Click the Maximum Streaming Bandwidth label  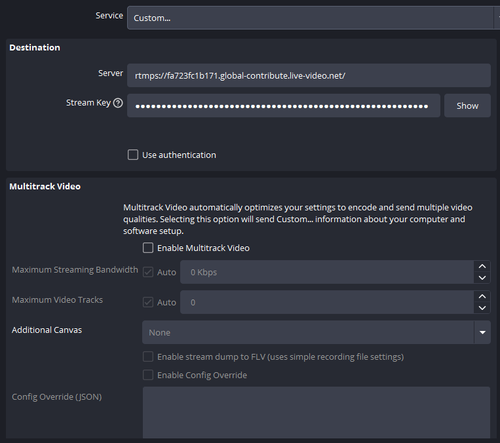click(x=75, y=270)
